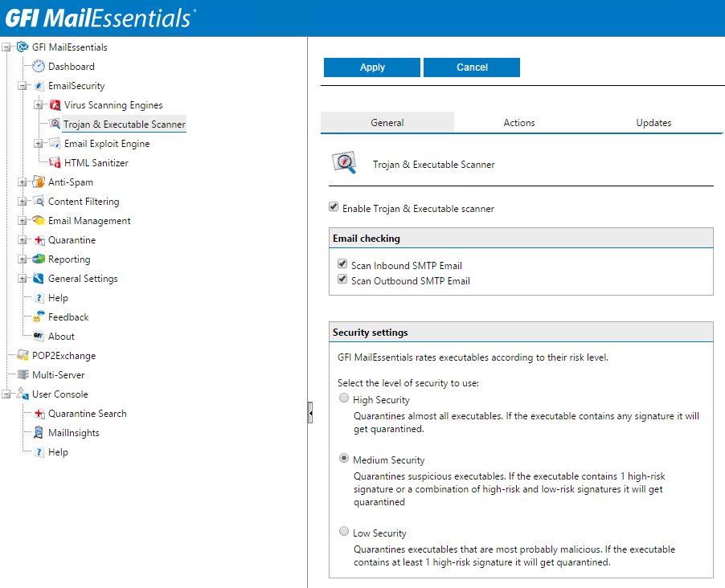Click the User Console icon
Screen dimensions: 725x588
tap(23, 394)
